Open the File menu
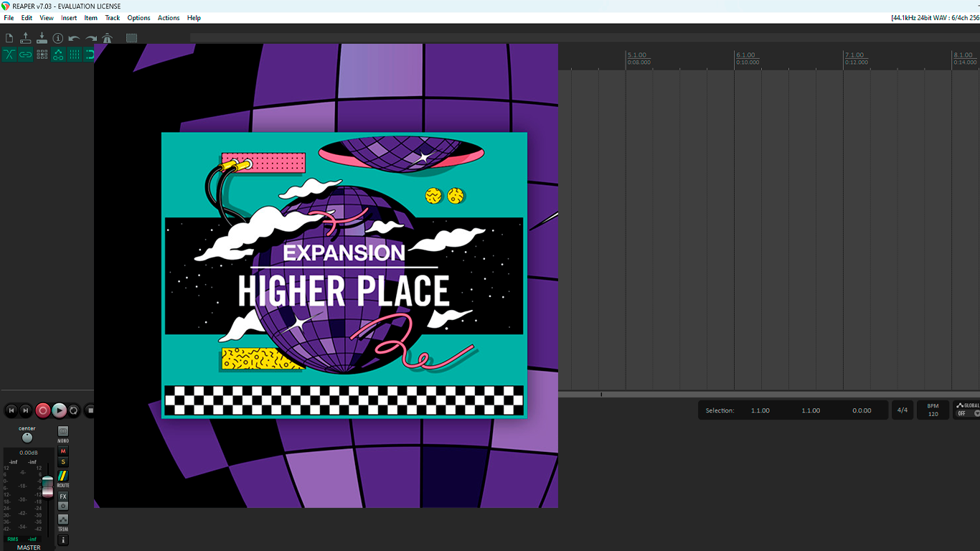 click(9, 18)
